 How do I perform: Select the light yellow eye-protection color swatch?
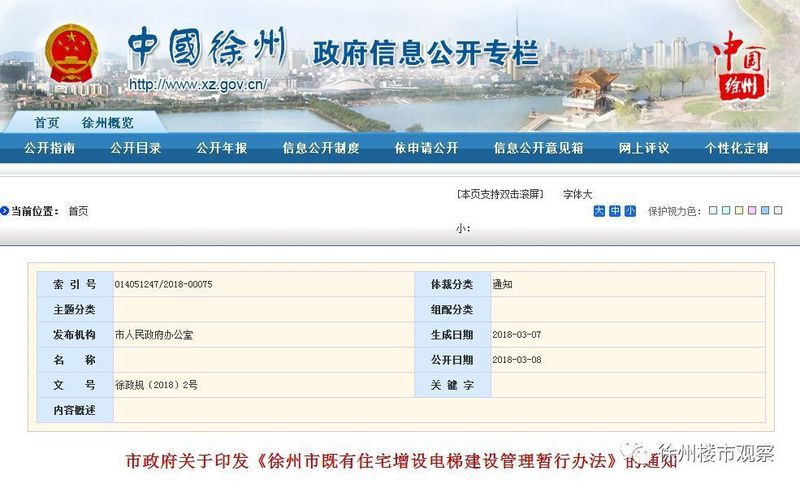point(739,210)
